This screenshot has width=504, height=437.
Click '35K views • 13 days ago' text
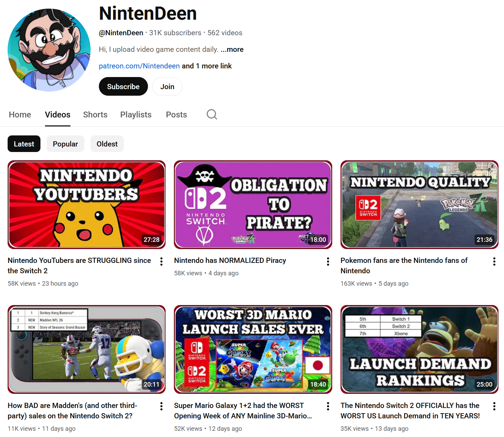point(374,429)
